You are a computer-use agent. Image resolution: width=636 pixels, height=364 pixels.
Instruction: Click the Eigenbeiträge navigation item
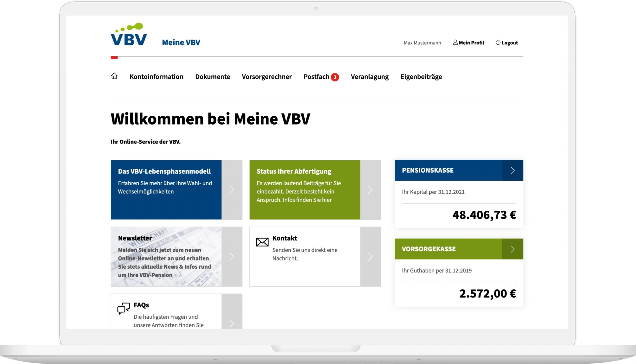coord(421,76)
